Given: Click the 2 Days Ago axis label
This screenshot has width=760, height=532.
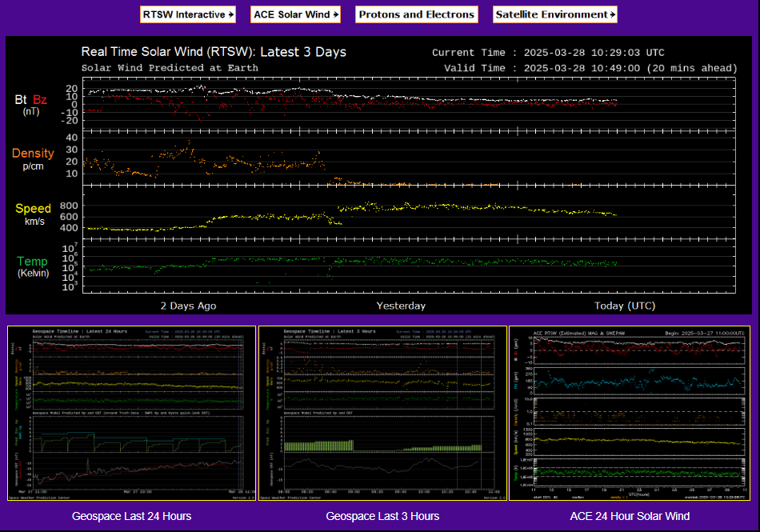Looking at the screenshot, I should tap(189, 306).
